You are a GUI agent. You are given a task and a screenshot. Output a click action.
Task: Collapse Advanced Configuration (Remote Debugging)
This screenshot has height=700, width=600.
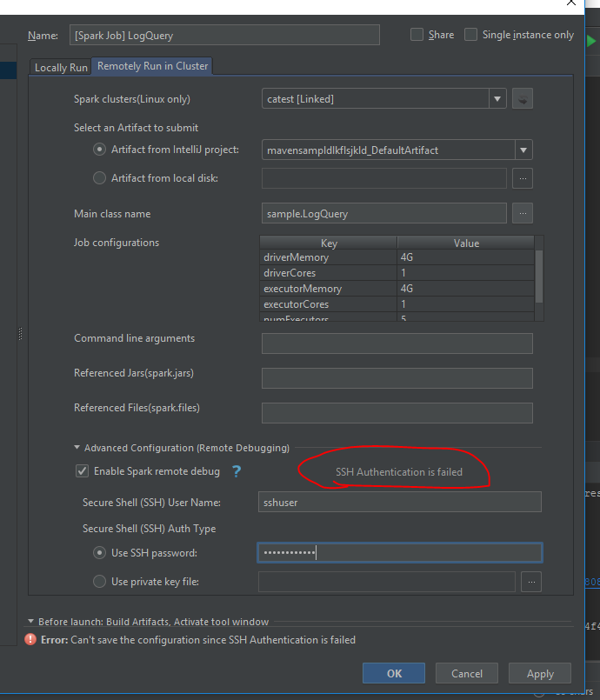coord(77,447)
